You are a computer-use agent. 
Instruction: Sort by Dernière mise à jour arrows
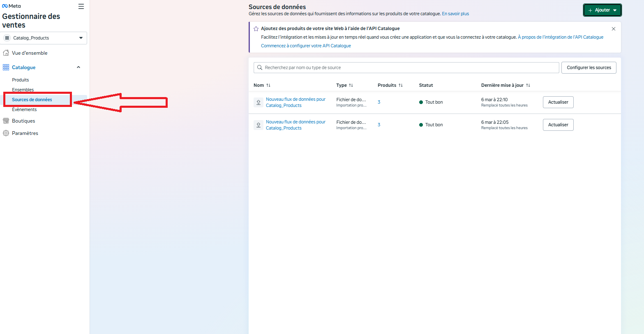[528, 85]
